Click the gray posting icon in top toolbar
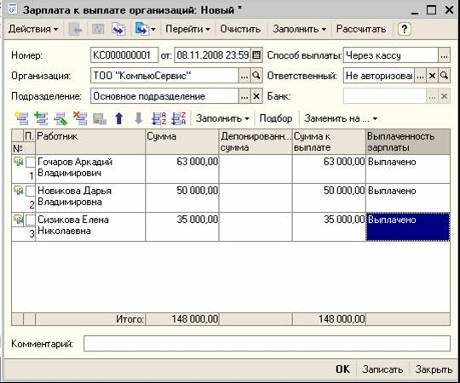The image size is (460, 383). coord(98,29)
